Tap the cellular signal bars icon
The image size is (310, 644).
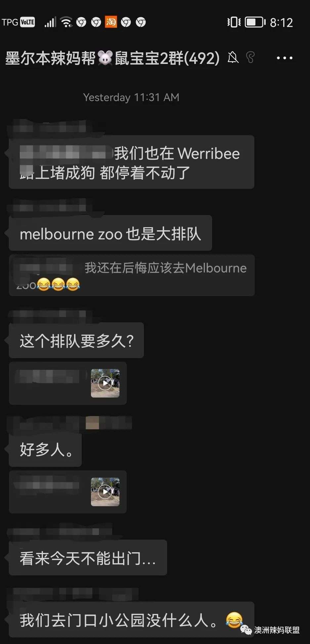[50, 22]
